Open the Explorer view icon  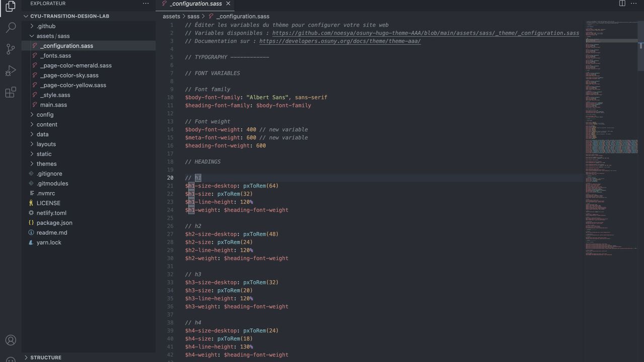(11, 7)
